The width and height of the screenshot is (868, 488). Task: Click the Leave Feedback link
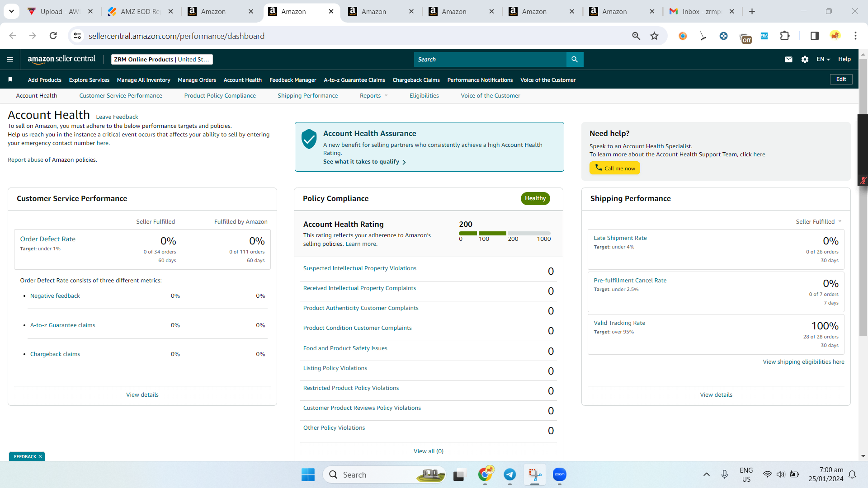117,117
